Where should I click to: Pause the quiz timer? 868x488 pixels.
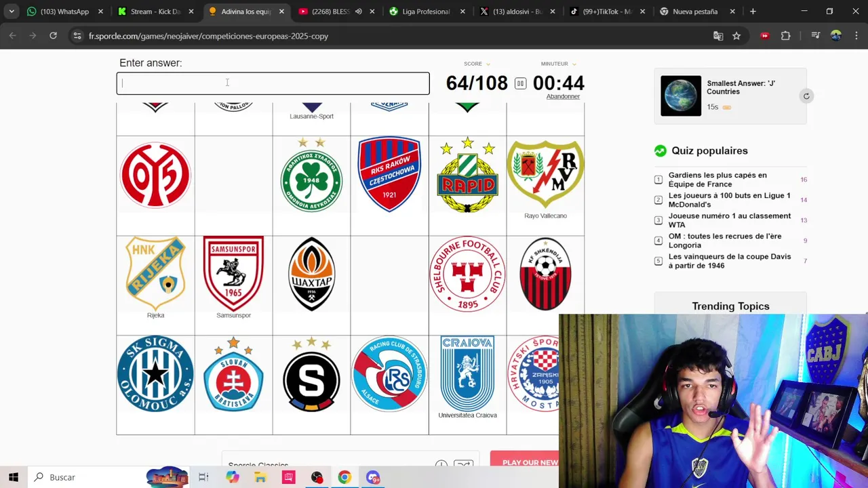[x=520, y=83]
